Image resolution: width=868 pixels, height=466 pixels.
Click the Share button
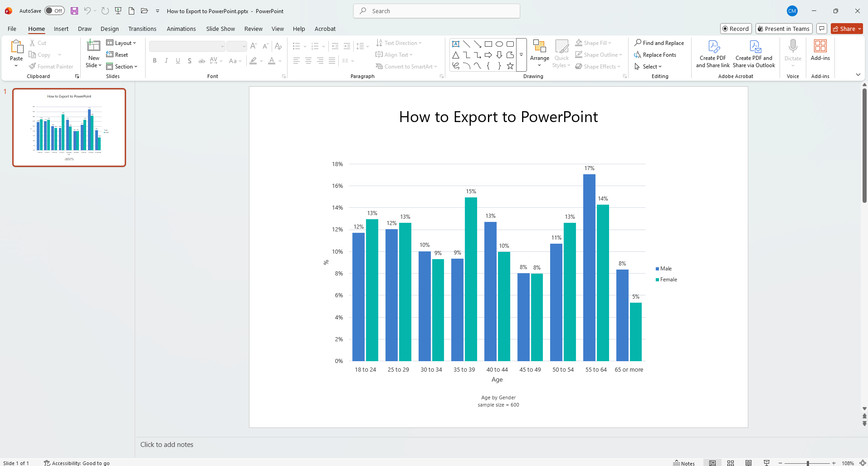point(846,28)
